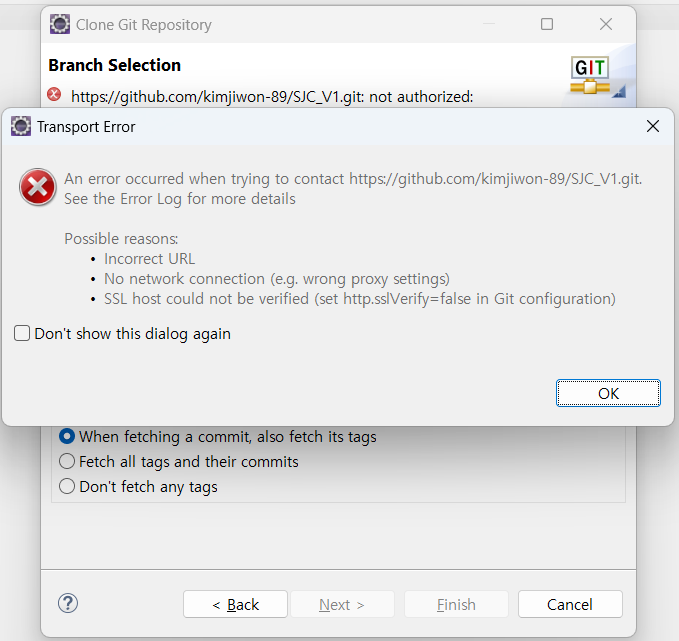Image resolution: width=679 pixels, height=641 pixels.
Task: Click the GIT banner icon
Action: [x=594, y=76]
